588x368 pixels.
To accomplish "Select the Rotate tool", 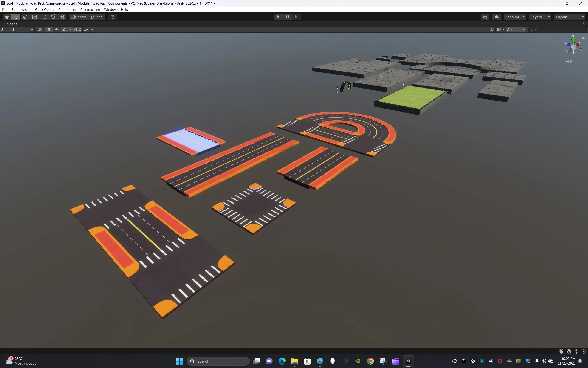I will [25, 17].
